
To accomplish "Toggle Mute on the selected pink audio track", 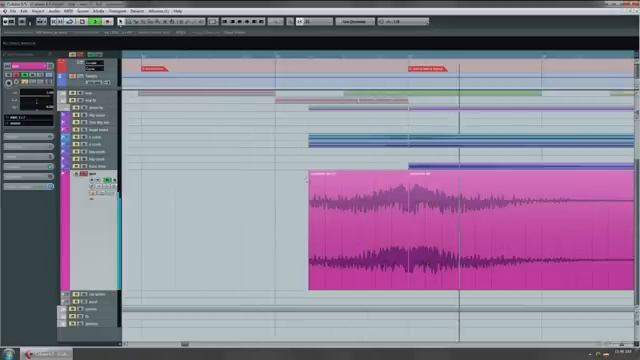I will coord(76,173).
